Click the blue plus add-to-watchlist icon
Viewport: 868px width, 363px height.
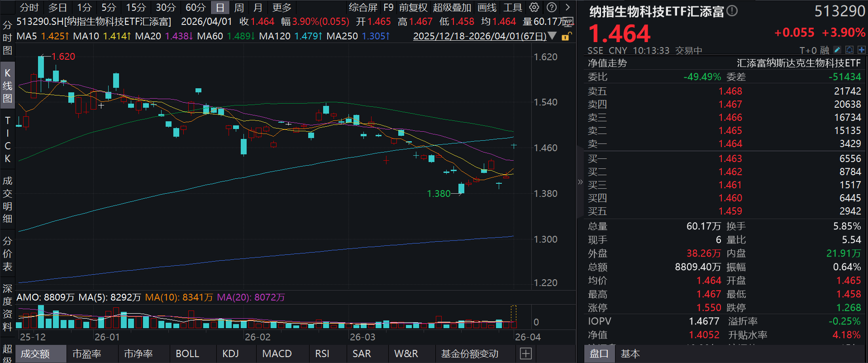[861, 50]
